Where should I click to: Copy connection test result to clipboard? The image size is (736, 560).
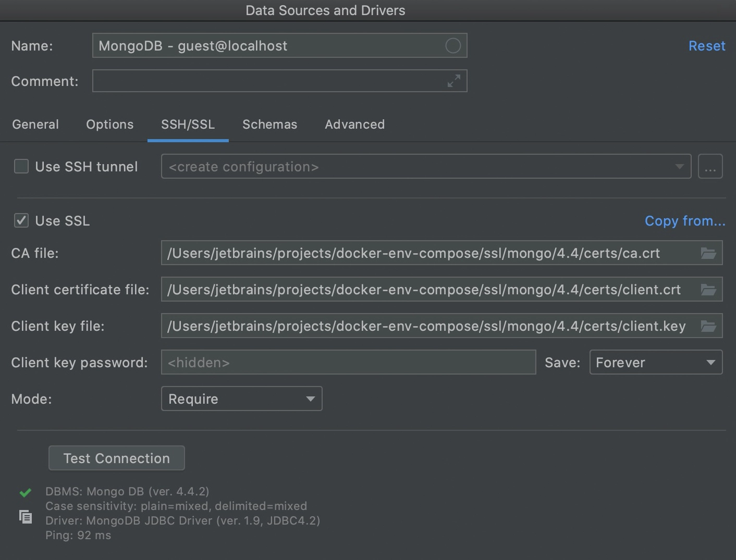click(26, 517)
